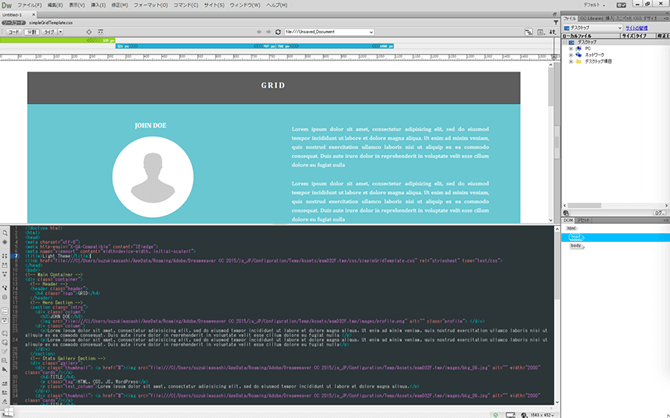
Task: Click the inspect crosshair icon in document toolbar
Action: 87,31
